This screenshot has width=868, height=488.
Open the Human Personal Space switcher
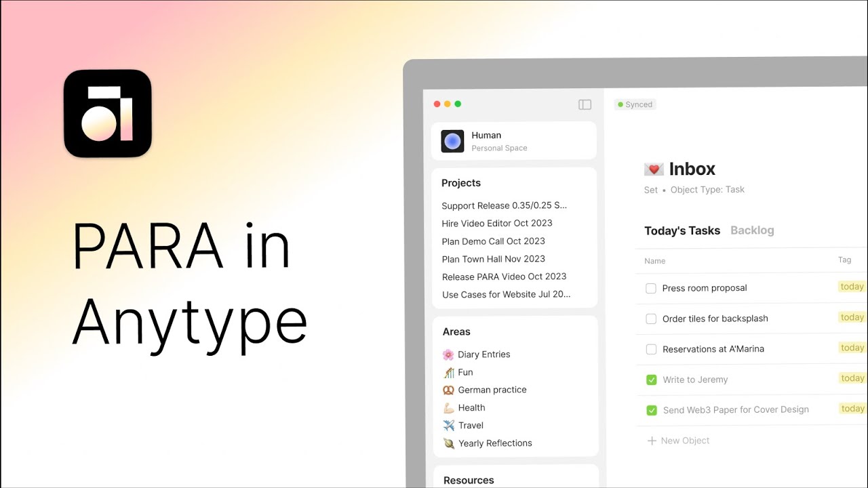[x=514, y=141]
